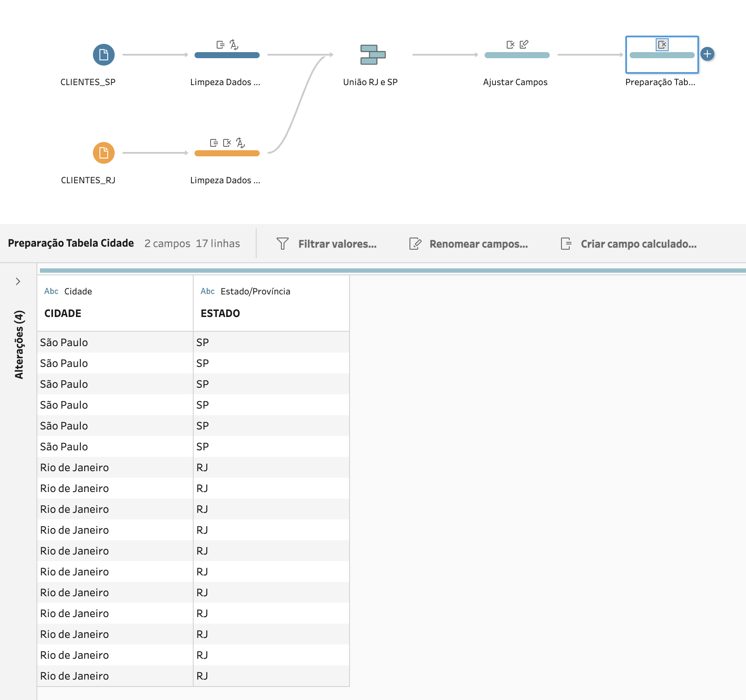The height and width of the screenshot is (700, 746).
Task: Collapse the Alterações panel chevron
Action: [18, 281]
